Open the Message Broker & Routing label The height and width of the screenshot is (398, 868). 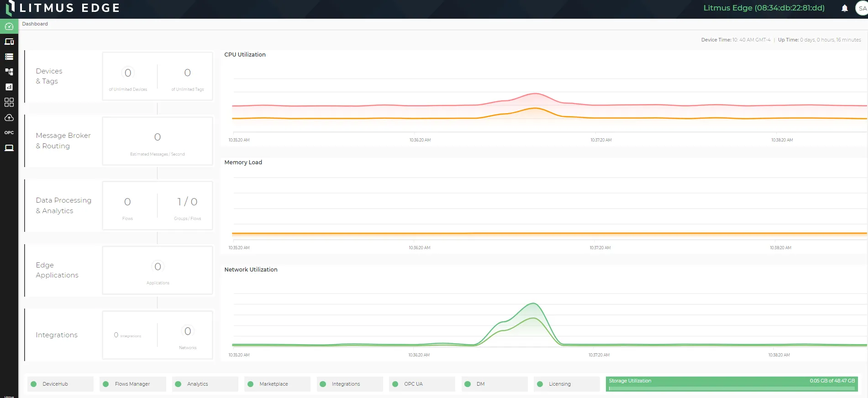(x=63, y=141)
